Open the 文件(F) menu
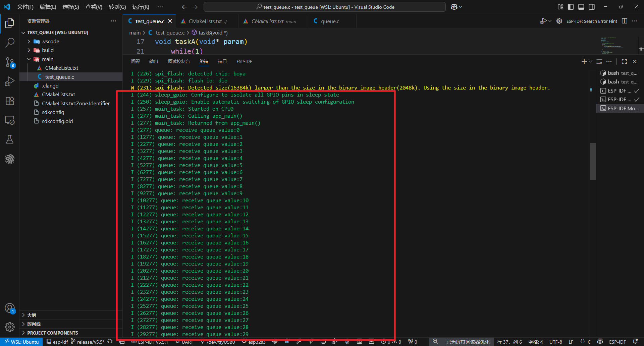 point(25,7)
